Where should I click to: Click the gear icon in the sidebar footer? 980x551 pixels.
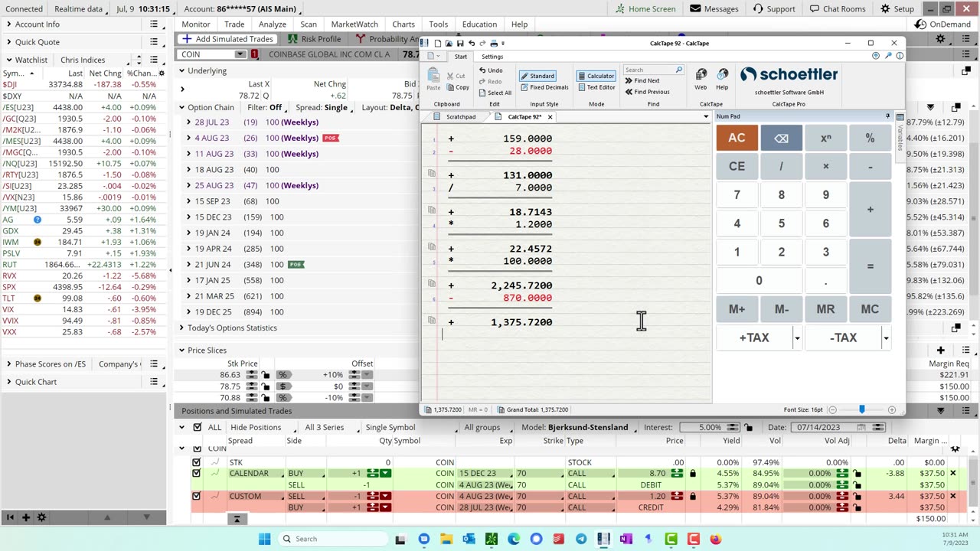(42, 517)
